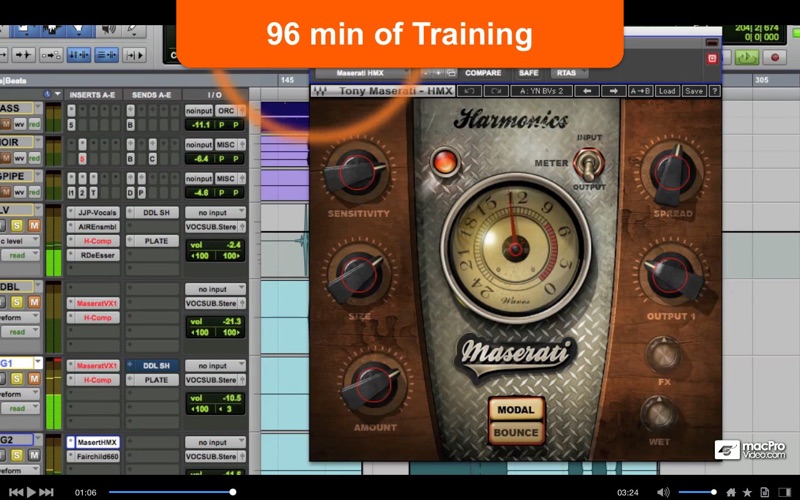This screenshot has height=500, width=800.
Task: Copy setup A to B
Action: (x=640, y=91)
